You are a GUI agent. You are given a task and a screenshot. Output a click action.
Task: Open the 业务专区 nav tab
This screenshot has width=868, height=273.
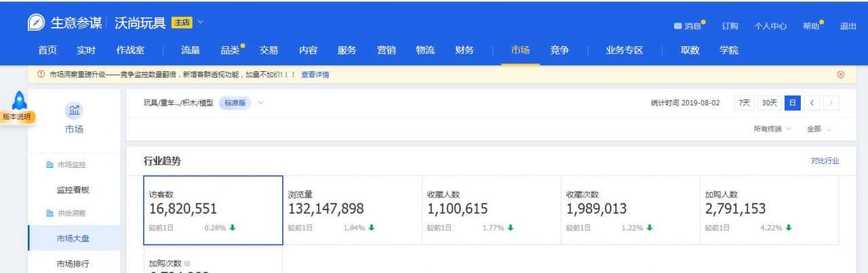tap(625, 50)
